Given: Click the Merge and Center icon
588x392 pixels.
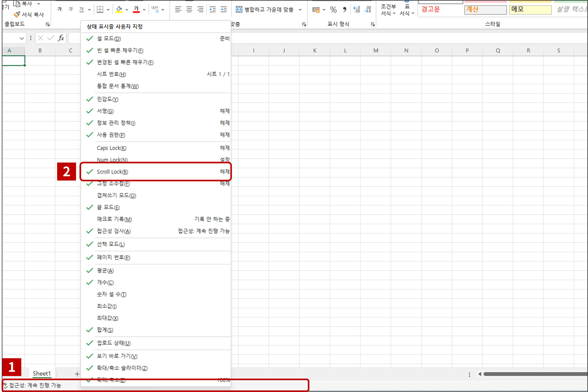Looking at the screenshot, I should (x=239, y=9).
